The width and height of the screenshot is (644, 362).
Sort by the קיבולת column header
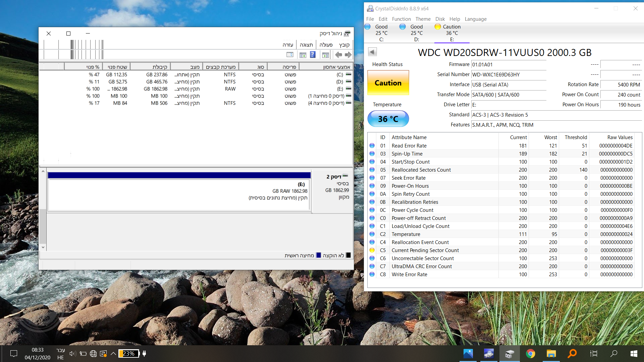(150, 67)
